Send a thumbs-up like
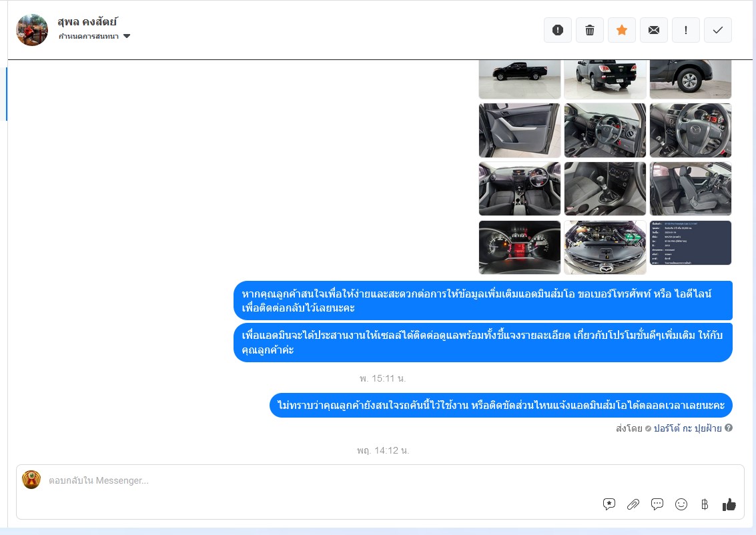 click(x=729, y=504)
